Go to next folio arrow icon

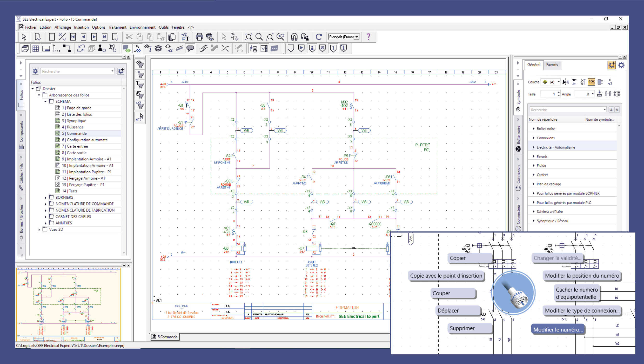pyautogui.click(x=94, y=37)
